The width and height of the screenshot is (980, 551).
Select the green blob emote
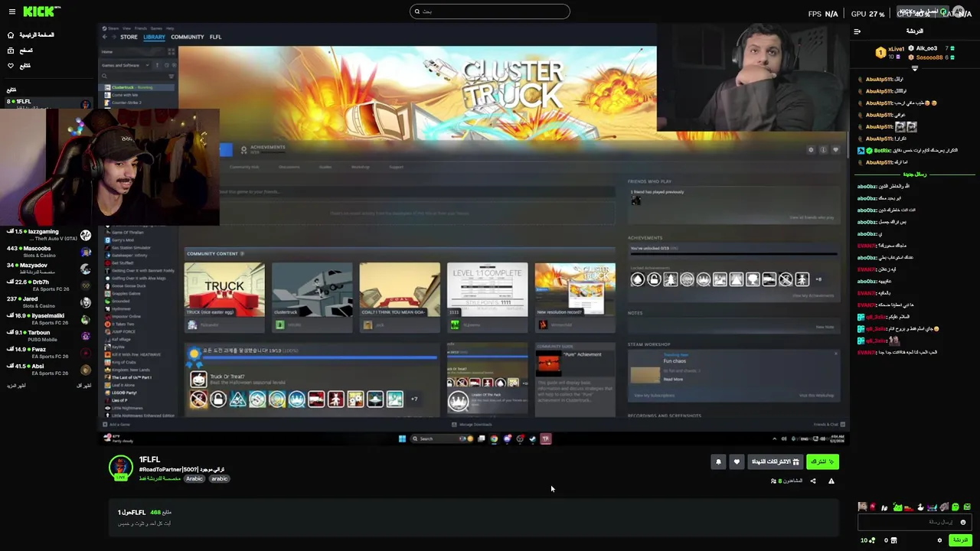955,507
